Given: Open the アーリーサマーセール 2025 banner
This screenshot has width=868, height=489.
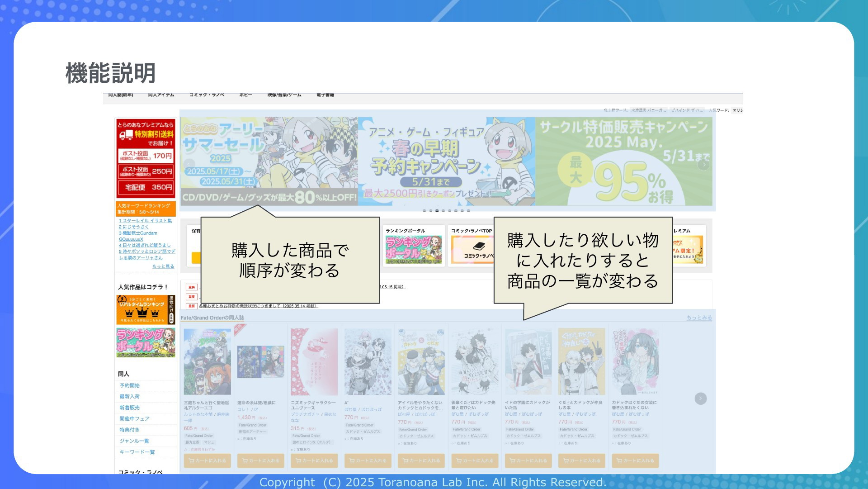Looking at the screenshot, I should (x=269, y=161).
